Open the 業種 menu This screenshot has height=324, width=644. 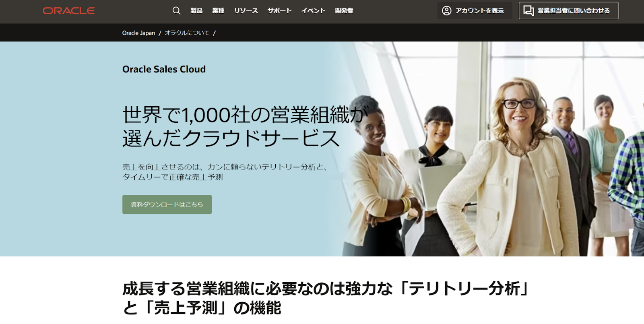tap(218, 11)
